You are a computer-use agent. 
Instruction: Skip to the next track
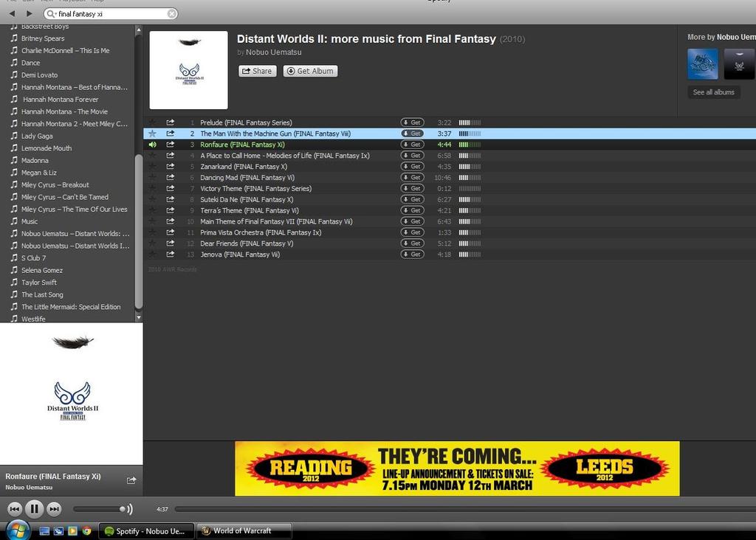click(54, 508)
